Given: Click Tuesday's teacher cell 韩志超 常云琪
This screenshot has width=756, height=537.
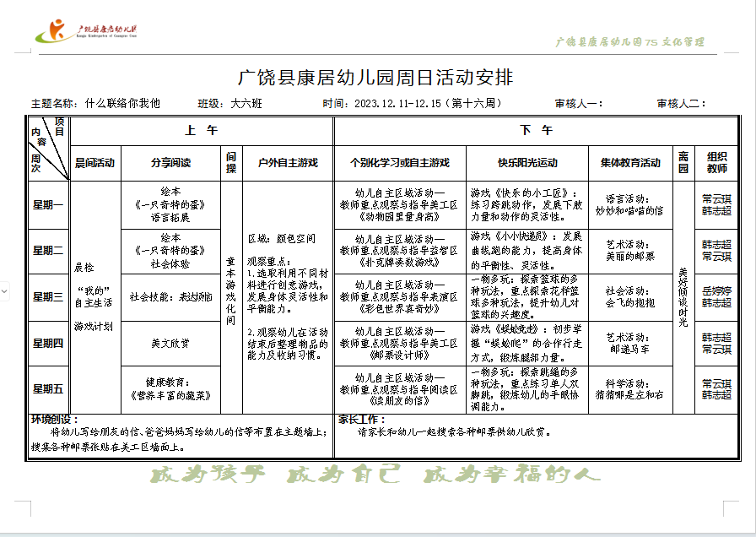Looking at the screenshot, I should [x=716, y=251].
